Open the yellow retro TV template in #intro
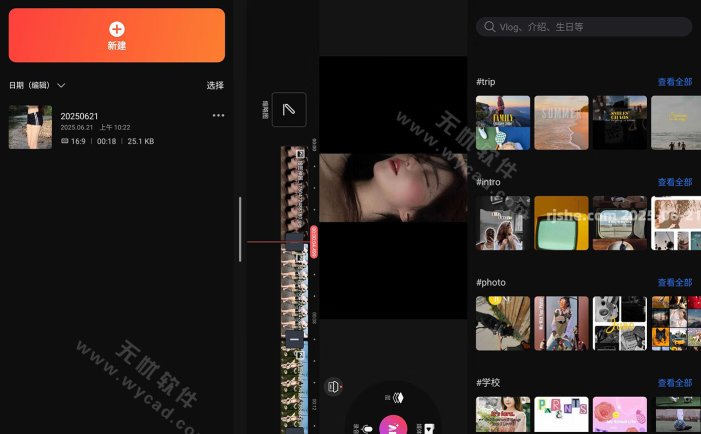The width and height of the screenshot is (701, 434). click(562, 223)
